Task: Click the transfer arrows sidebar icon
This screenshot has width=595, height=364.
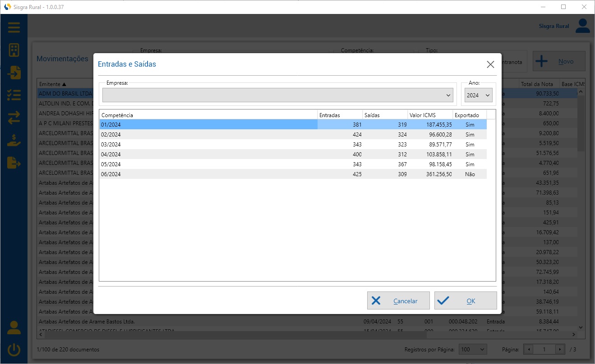Action: 14,118
